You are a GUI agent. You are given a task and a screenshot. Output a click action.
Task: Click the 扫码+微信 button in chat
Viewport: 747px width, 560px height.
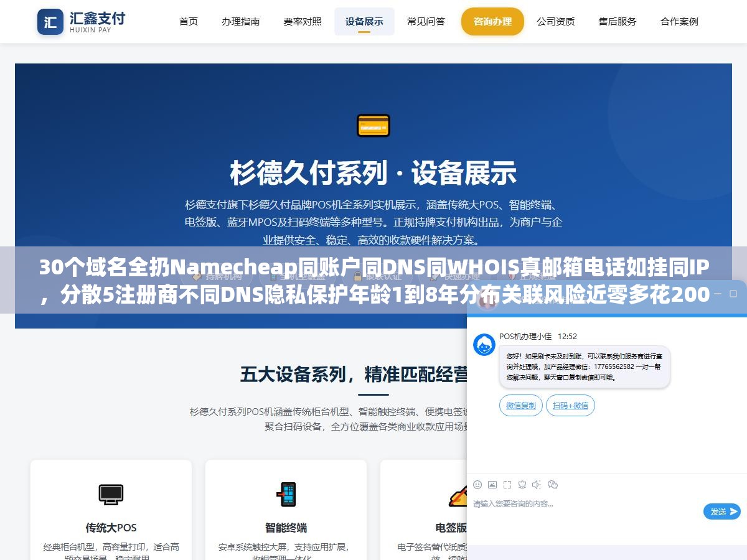click(x=570, y=406)
